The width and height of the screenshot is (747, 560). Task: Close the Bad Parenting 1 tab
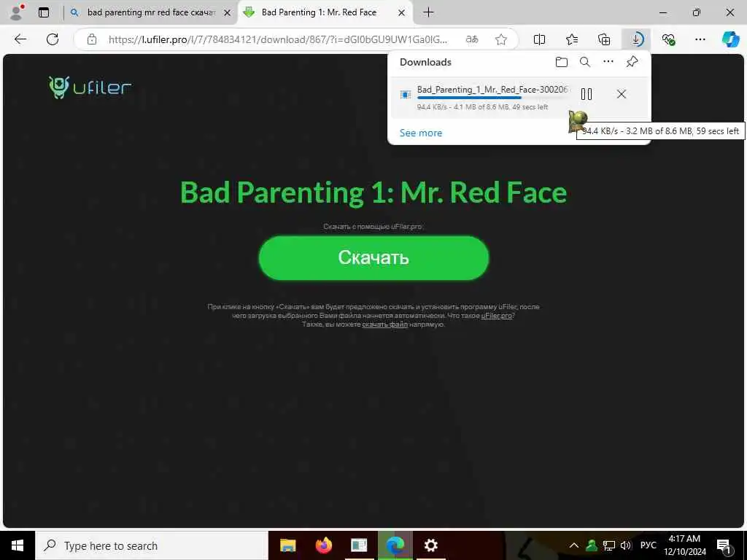tap(402, 13)
